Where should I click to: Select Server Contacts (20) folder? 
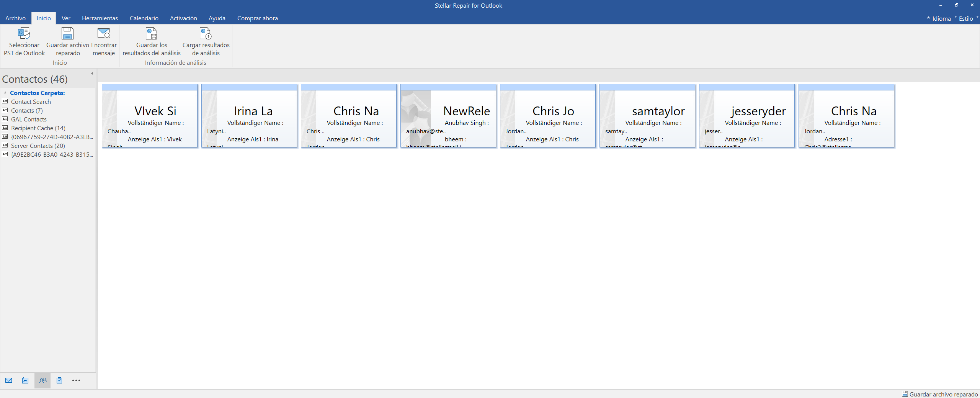point(38,146)
